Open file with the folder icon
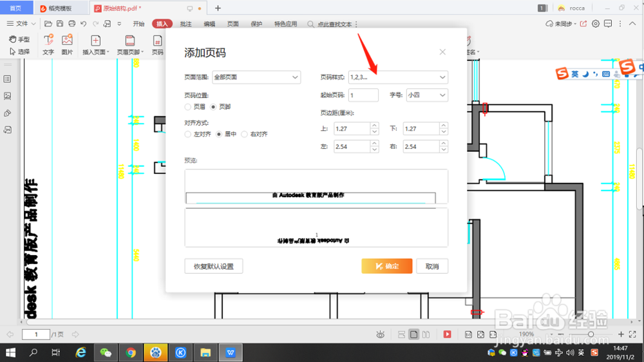The width and height of the screenshot is (644, 362). tap(48, 24)
